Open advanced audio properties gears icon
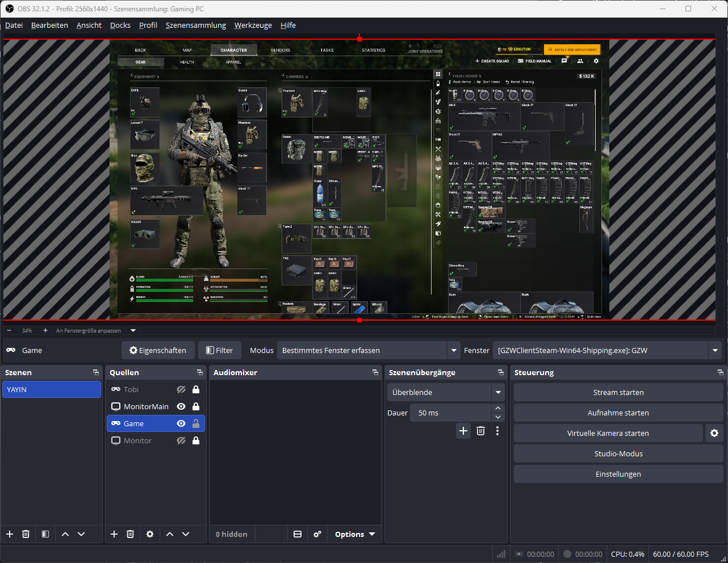The height and width of the screenshot is (563, 728). pos(317,534)
